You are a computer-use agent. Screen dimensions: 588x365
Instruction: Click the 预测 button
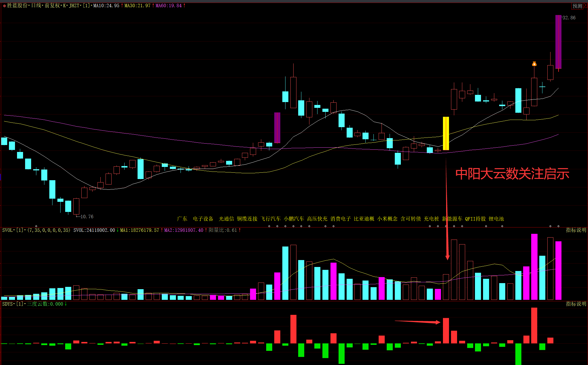pyautogui.click(x=577, y=6)
